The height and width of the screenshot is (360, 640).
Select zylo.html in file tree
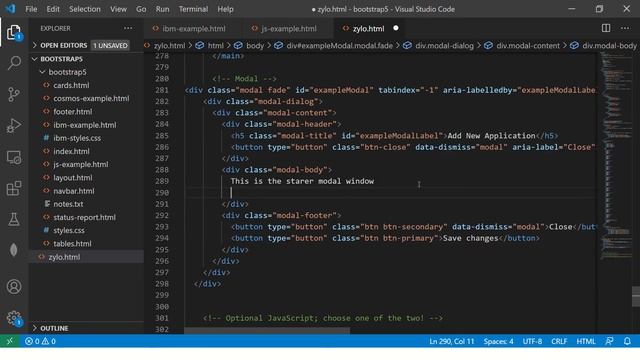[x=64, y=257]
